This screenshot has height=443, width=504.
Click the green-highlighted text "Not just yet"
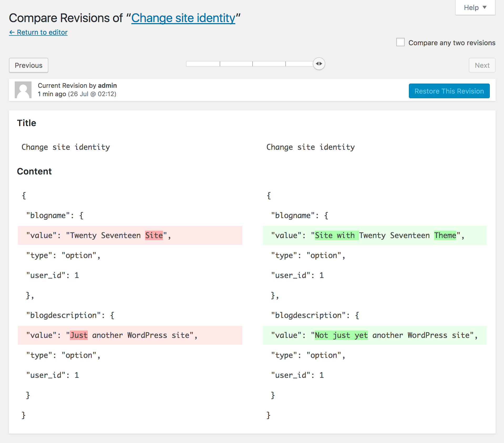(x=341, y=335)
